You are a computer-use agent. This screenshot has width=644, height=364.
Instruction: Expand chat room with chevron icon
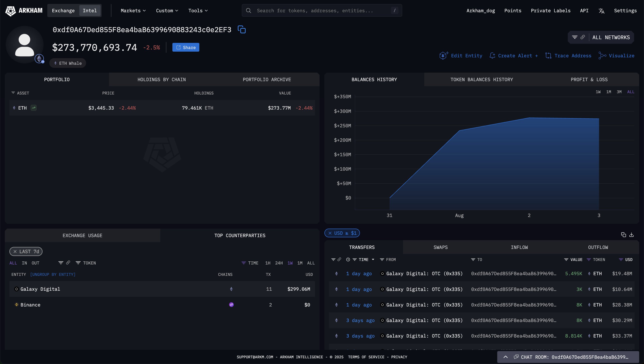pyautogui.click(x=505, y=357)
